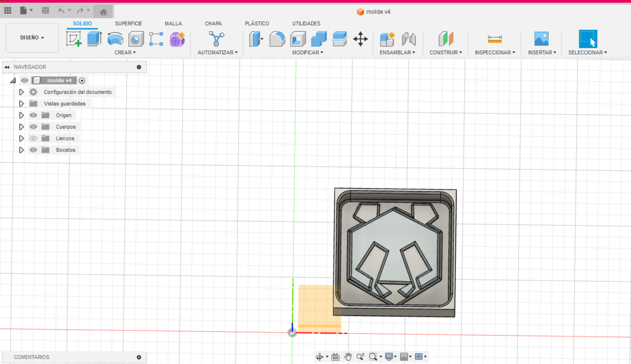Viewport: 631px width, 364px height.
Task: Select the Fillet tool
Action: [x=277, y=39]
